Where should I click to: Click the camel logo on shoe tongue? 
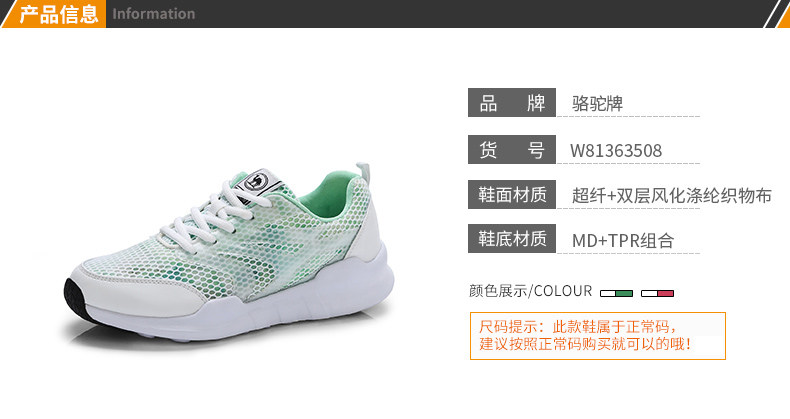coord(259,182)
